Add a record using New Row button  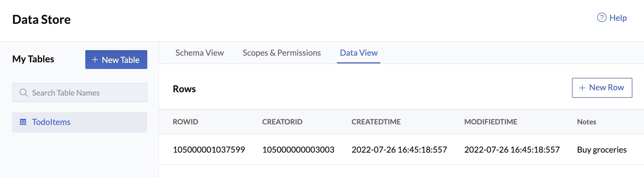click(x=601, y=88)
